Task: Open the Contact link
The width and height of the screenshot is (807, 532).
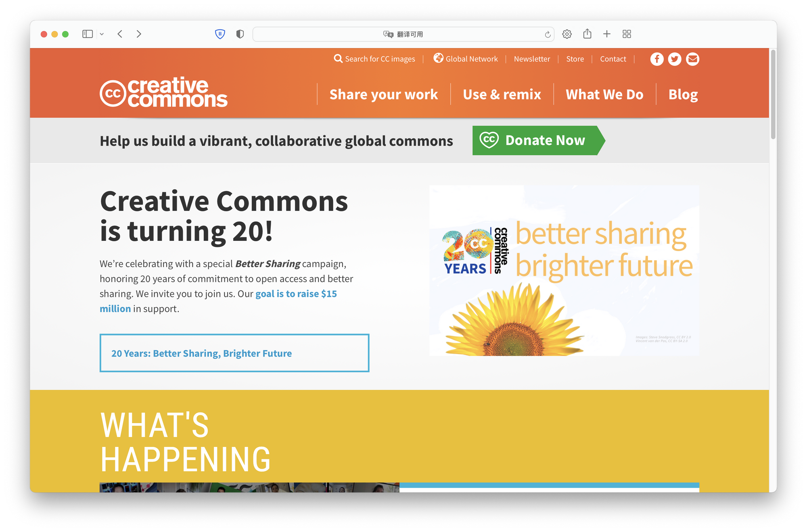Action: [x=613, y=59]
